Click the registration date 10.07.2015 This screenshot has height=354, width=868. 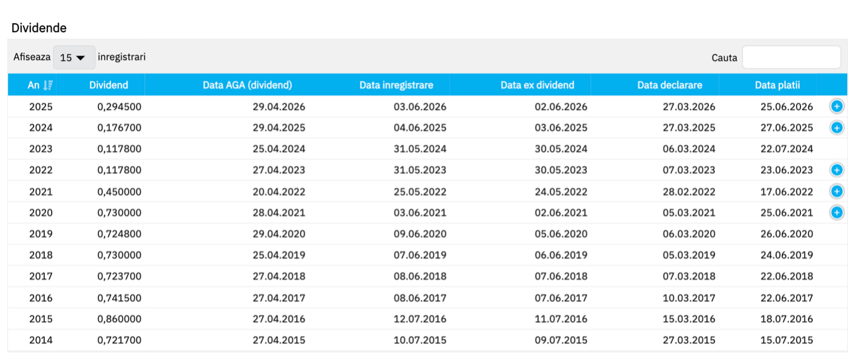point(420,340)
